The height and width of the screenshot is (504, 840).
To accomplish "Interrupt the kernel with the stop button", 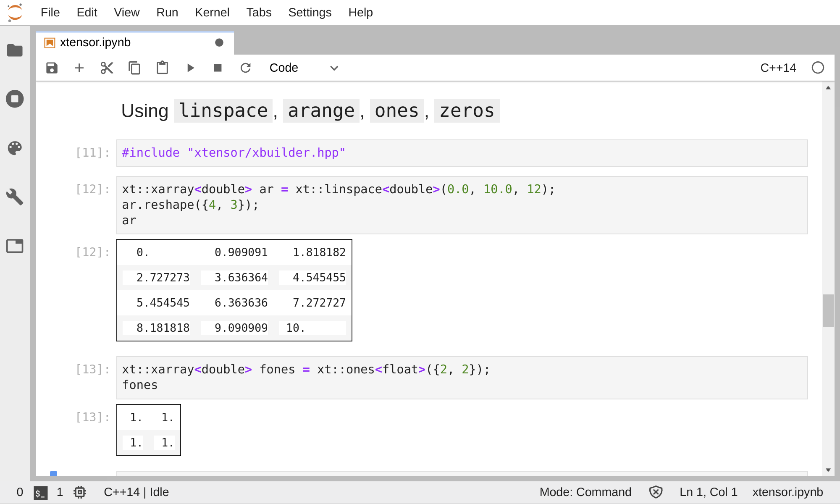I will [x=218, y=68].
